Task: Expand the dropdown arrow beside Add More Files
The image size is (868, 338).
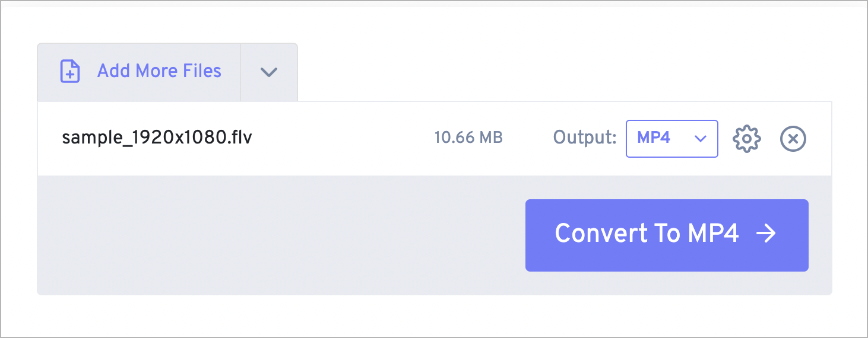Action: (x=269, y=72)
